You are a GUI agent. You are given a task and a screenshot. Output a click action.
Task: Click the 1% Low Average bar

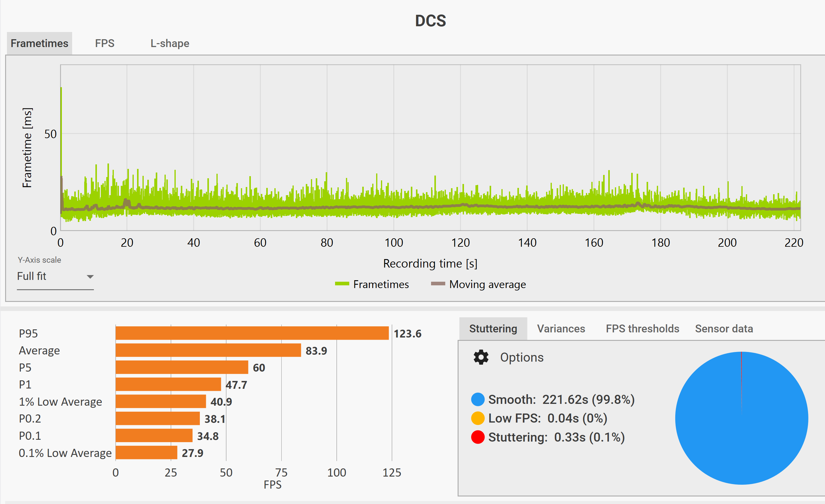(161, 401)
